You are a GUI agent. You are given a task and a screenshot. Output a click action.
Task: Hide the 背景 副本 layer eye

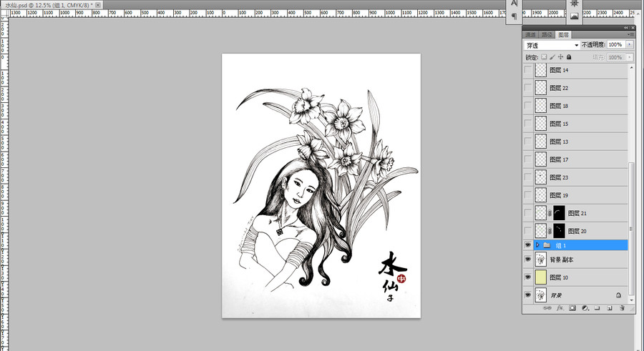(x=528, y=259)
